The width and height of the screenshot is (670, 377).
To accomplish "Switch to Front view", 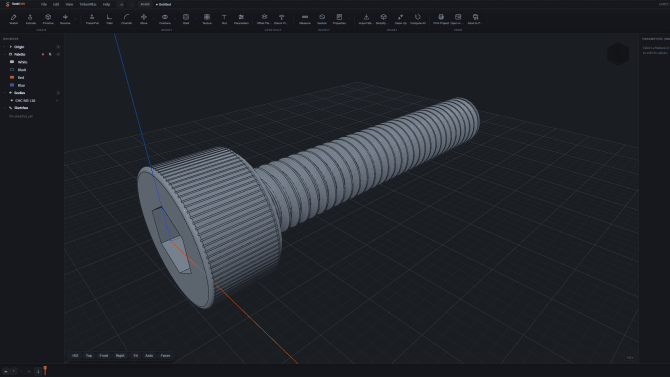I will click(x=104, y=356).
